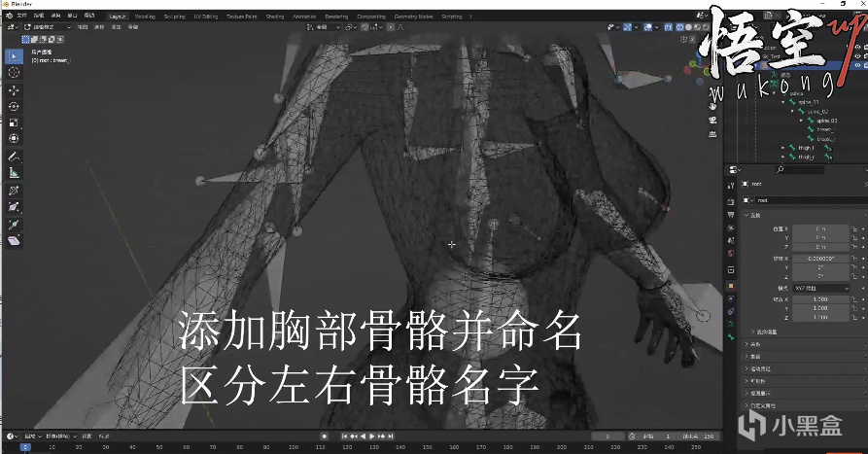
Task: Toggle X-ray view mode
Action: [x=668, y=26]
